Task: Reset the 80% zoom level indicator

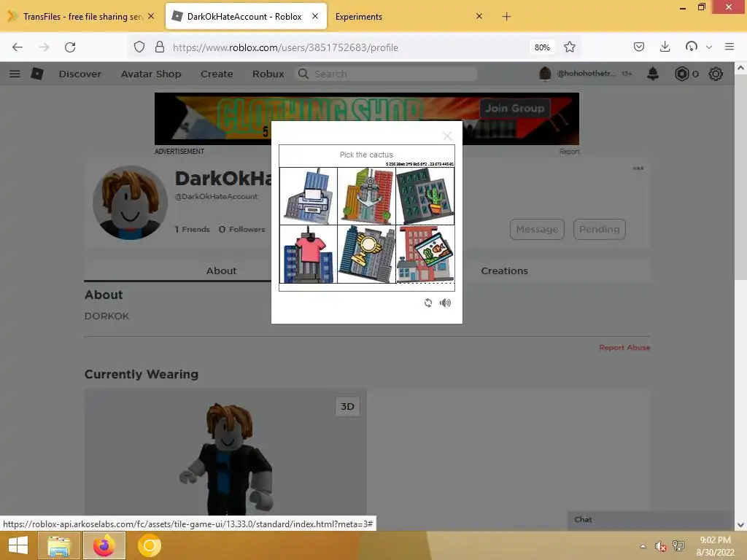Action: point(542,47)
